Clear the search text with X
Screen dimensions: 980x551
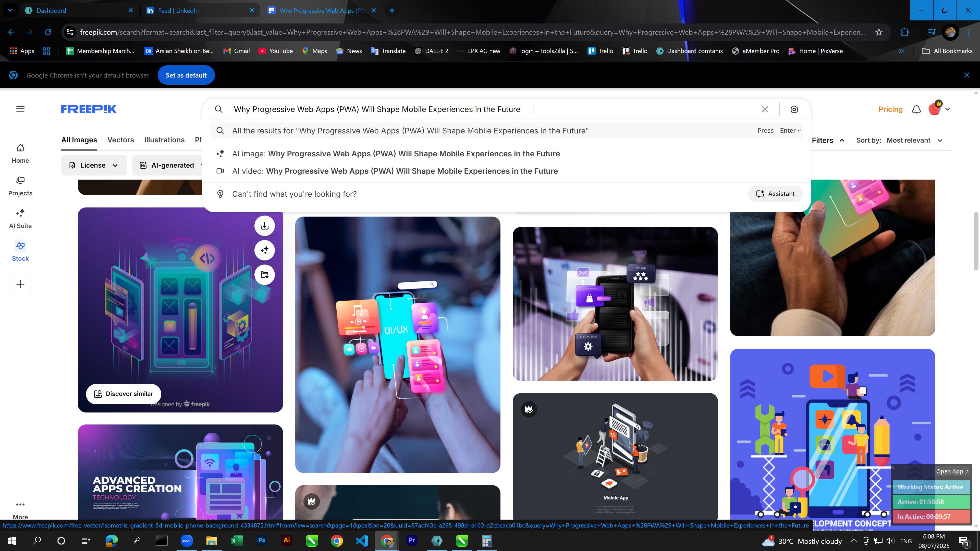(765, 109)
